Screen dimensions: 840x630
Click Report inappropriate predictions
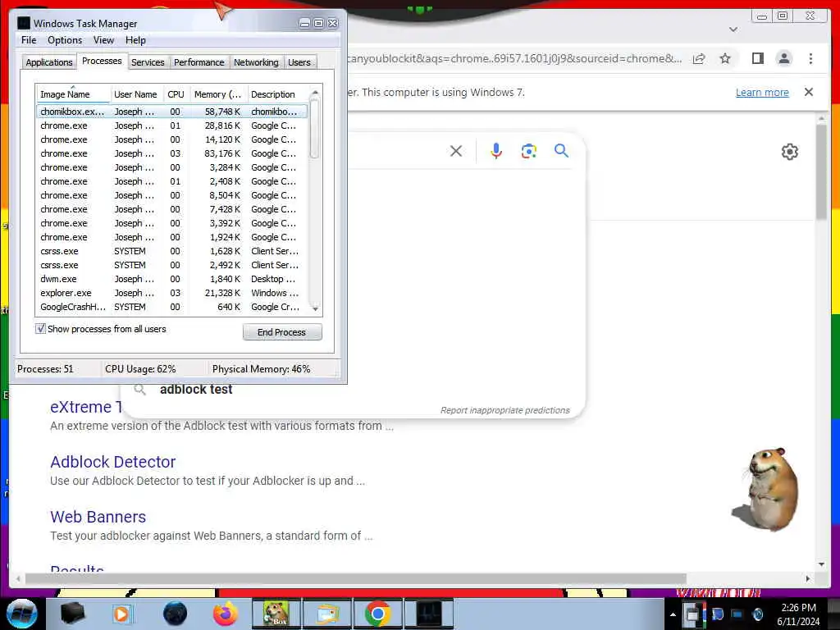[504, 410]
